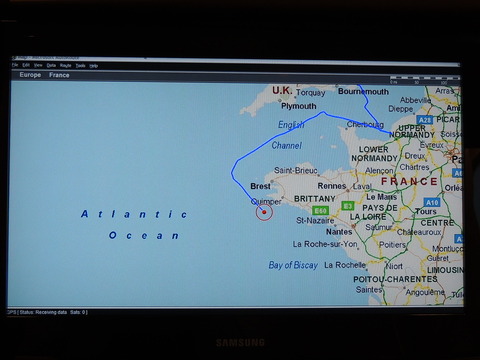Viewport: 480px width, 360px height.
Task: Open the Data menu
Action: click(x=51, y=66)
